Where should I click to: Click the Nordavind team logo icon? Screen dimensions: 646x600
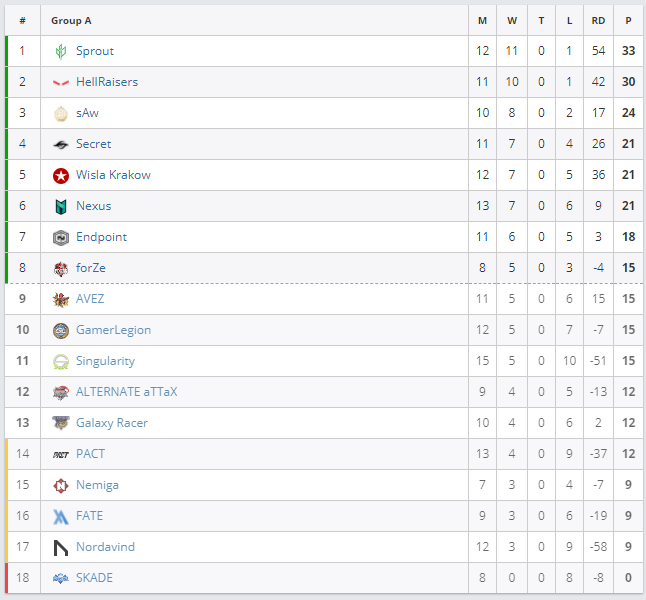click(61, 547)
